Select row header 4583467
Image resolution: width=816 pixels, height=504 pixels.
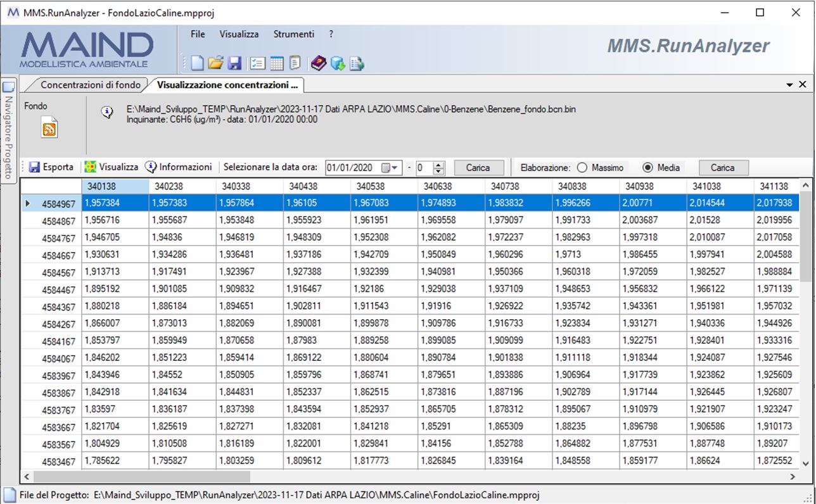51,462
